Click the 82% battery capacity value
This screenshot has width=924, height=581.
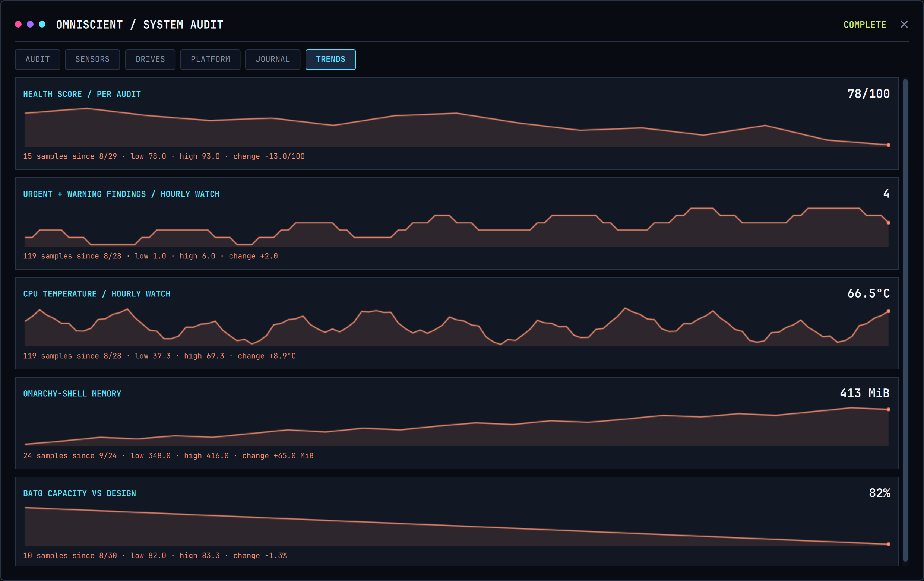click(x=880, y=493)
